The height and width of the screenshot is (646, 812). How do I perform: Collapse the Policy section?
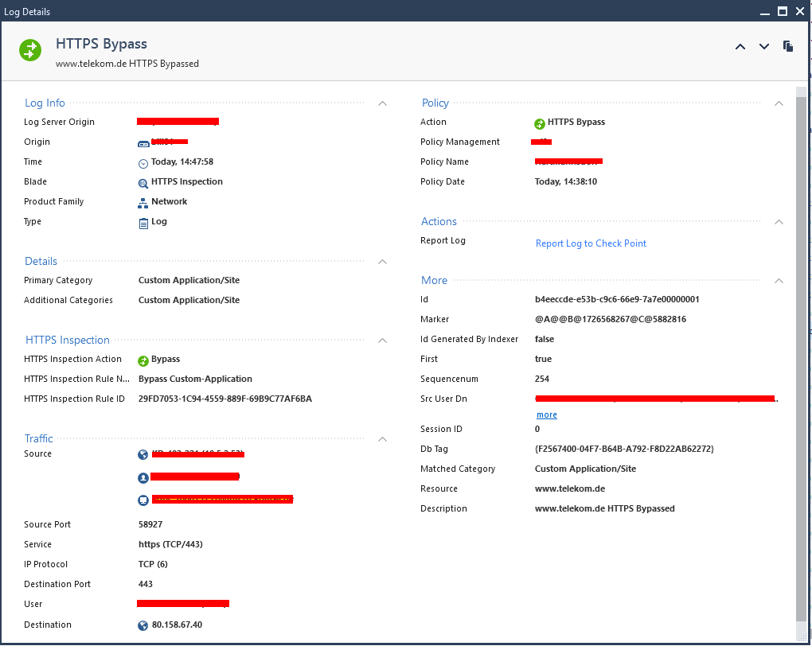click(779, 103)
